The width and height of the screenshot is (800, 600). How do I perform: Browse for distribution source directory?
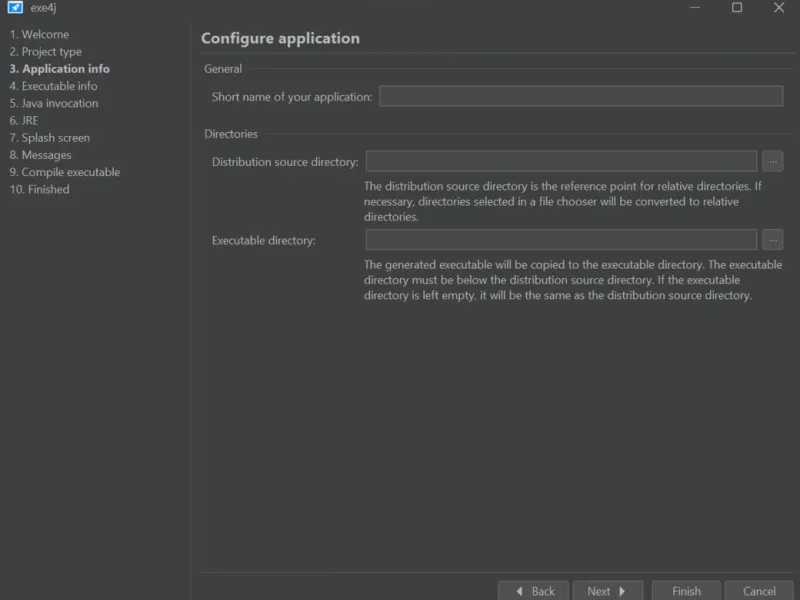(x=772, y=161)
